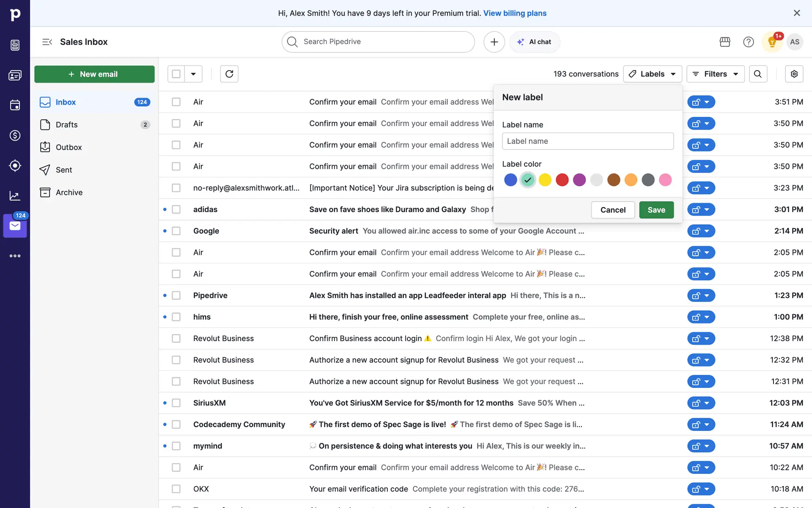Open the Marketplace store icon
This screenshot has height=508, width=812.
(x=725, y=42)
